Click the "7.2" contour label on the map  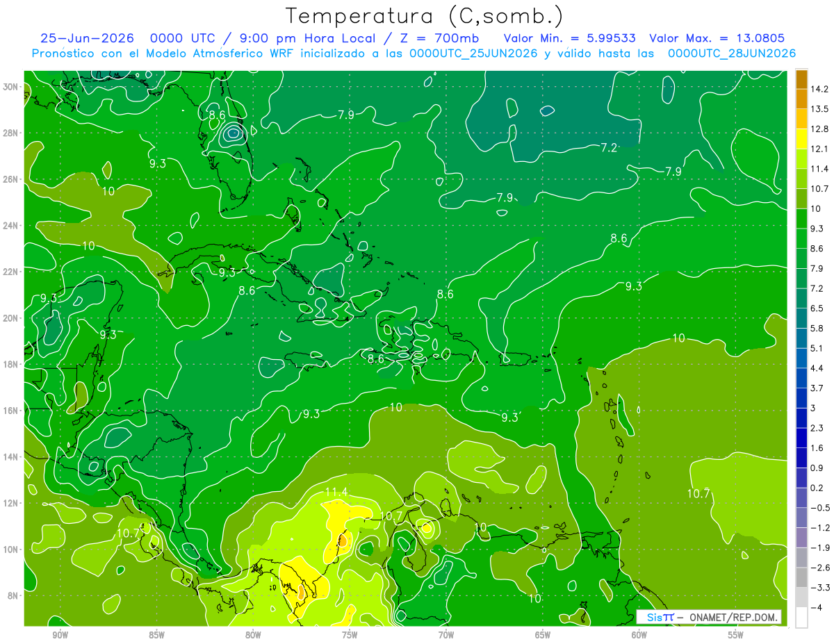[609, 147]
